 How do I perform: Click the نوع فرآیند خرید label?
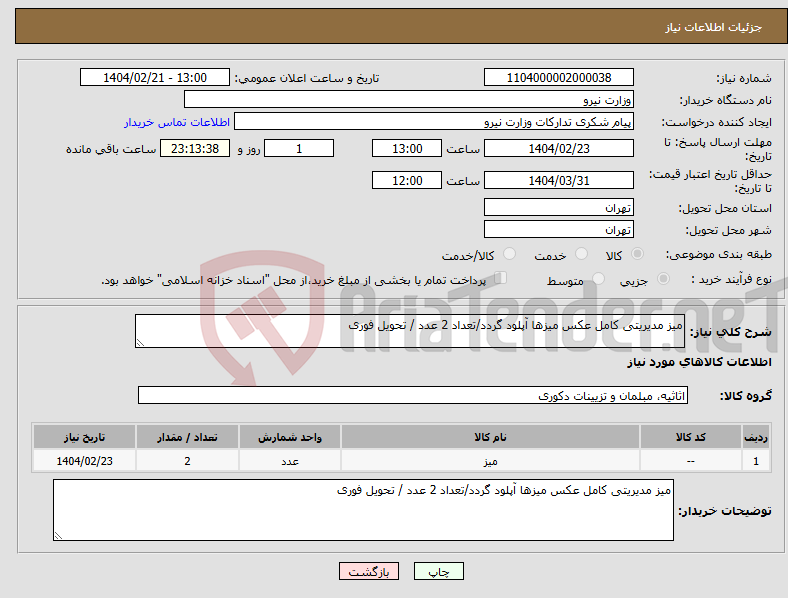[x=731, y=279]
